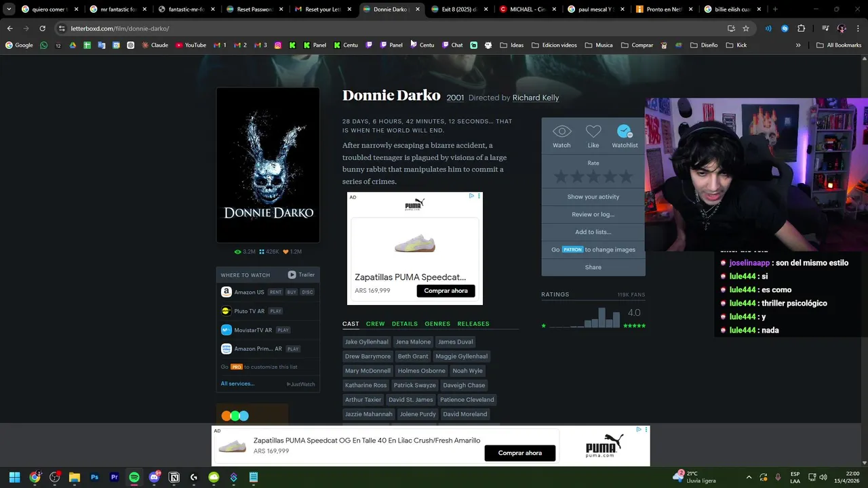Screen dimensions: 868x488
Task: Open the Kick bookmarks folder
Action: tap(736, 45)
